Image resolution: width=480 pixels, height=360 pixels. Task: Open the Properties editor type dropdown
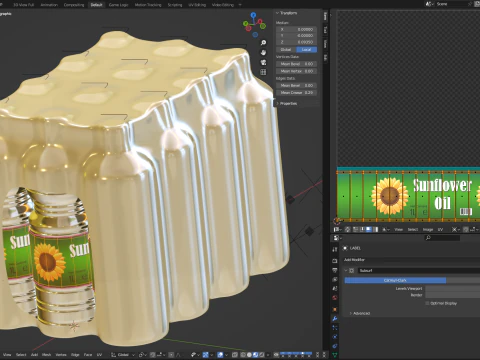(x=337, y=238)
